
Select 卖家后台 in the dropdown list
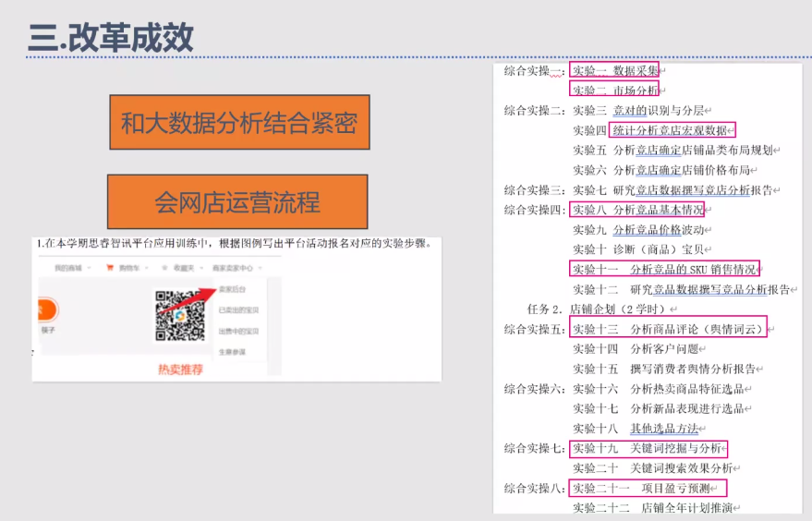[x=233, y=290]
